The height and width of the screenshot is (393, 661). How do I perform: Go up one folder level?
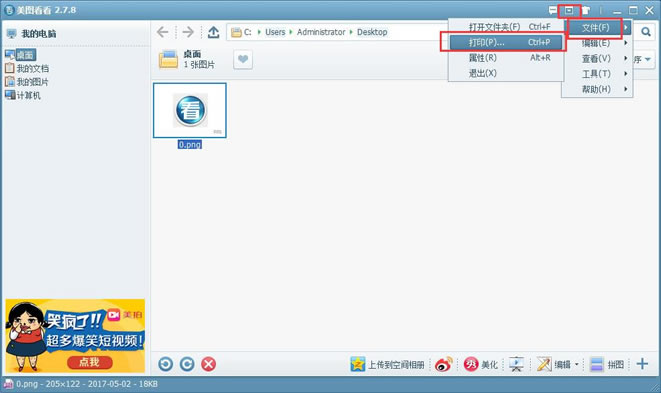click(x=214, y=32)
